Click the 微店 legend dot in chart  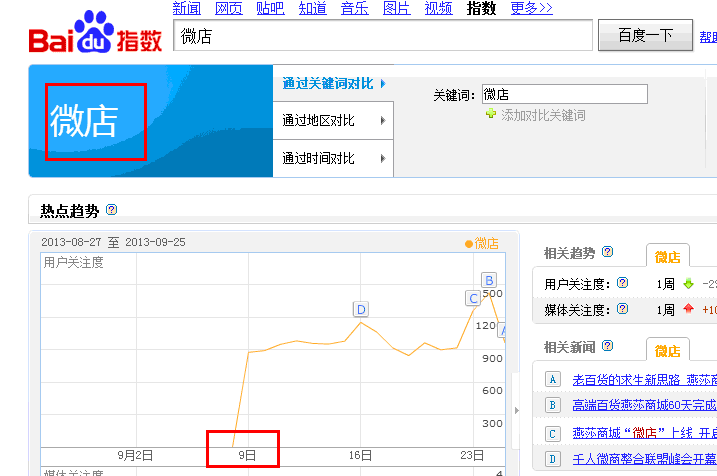469,244
